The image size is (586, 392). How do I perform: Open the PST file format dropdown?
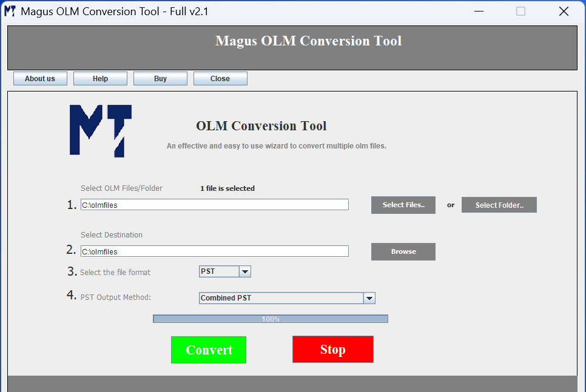pos(245,271)
